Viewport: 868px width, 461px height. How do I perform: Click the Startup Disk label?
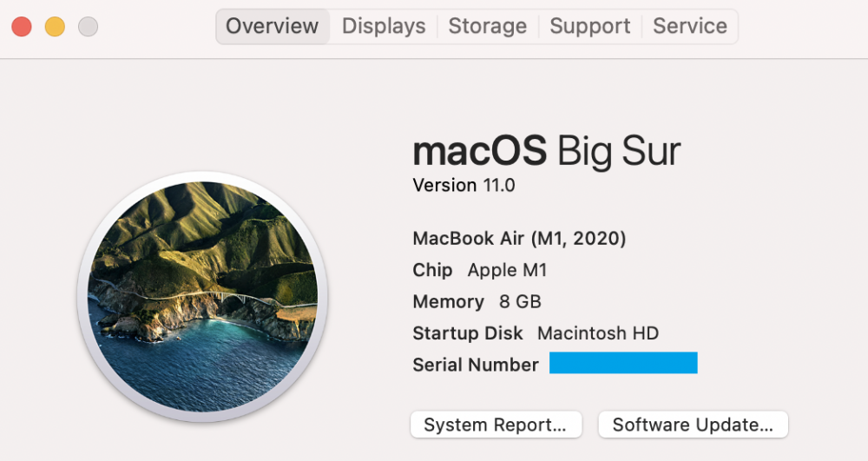click(x=468, y=333)
